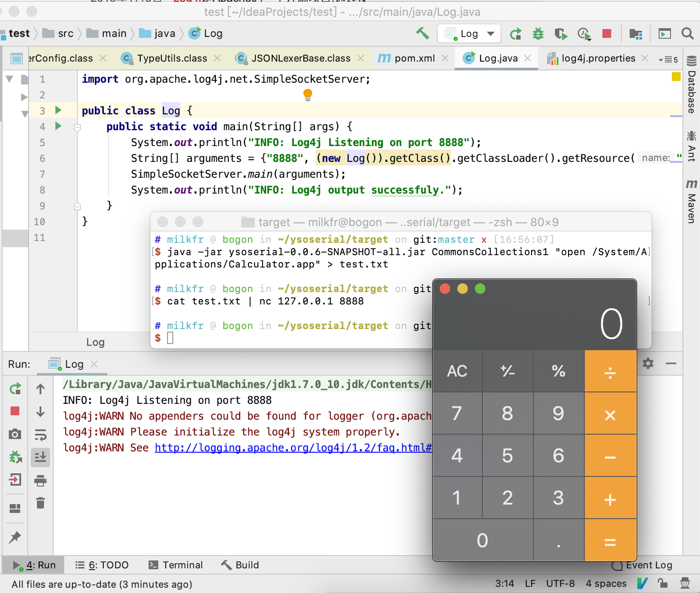
Task: Dump threads with the camera icon
Action: pyautogui.click(x=15, y=434)
